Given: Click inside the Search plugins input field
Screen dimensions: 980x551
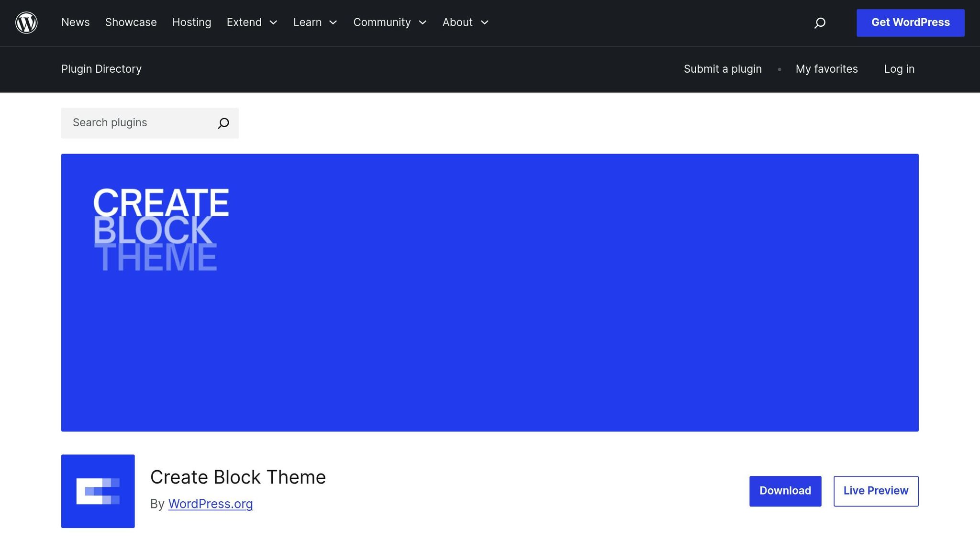Looking at the screenshot, I should click(134, 123).
